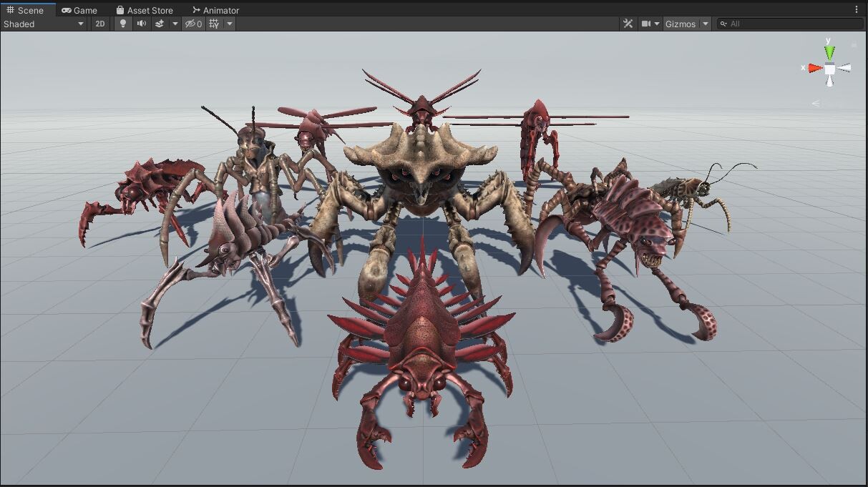Click the scene visibility eye icon
Image resolution: width=868 pixels, height=487 pixels.
point(191,24)
